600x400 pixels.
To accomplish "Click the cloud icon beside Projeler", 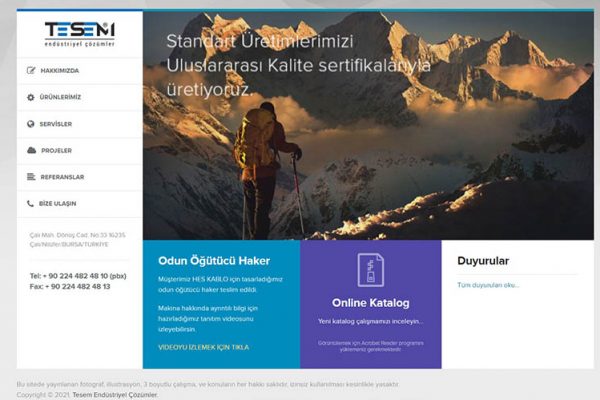I will [x=31, y=150].
